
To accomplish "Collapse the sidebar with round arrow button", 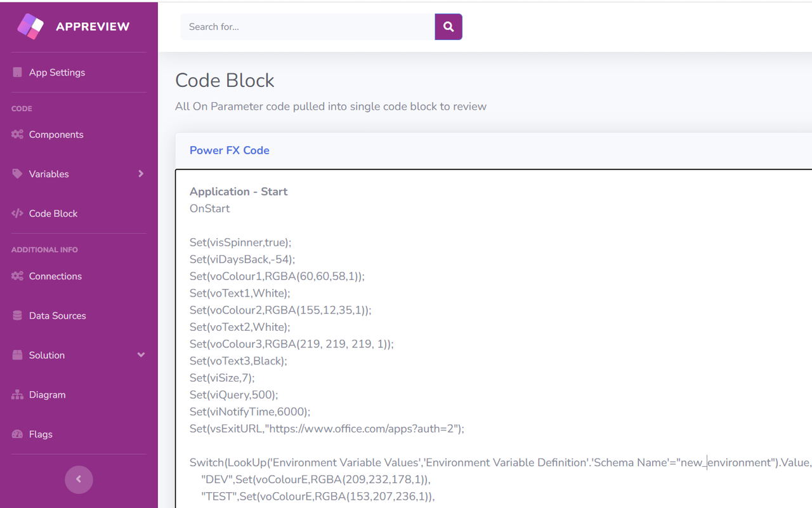I will pyautogui.click(x=79, y=479).
